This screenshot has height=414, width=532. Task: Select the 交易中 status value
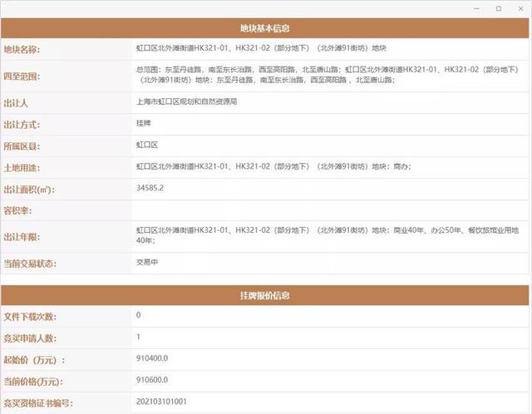pos(147,262)
